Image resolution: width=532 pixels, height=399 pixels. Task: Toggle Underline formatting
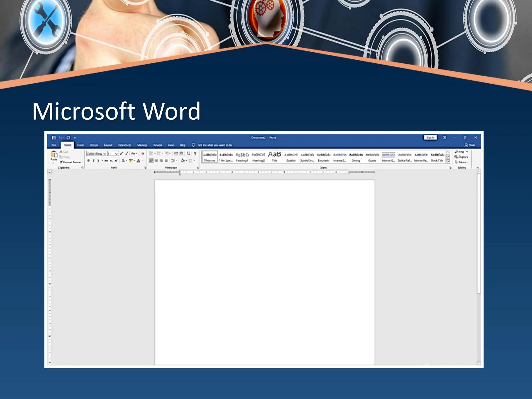[98, 161]
